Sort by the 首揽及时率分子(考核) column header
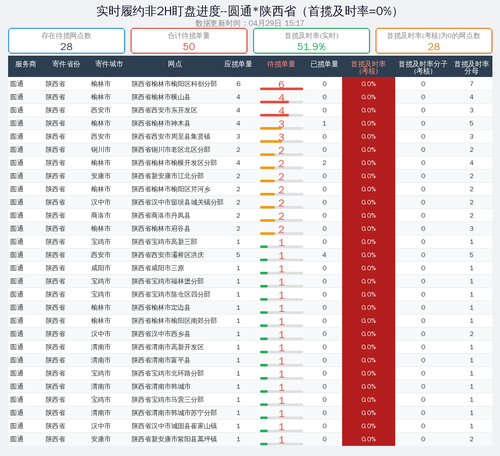This screenshot has width=500, height=456. coord(423,67)
